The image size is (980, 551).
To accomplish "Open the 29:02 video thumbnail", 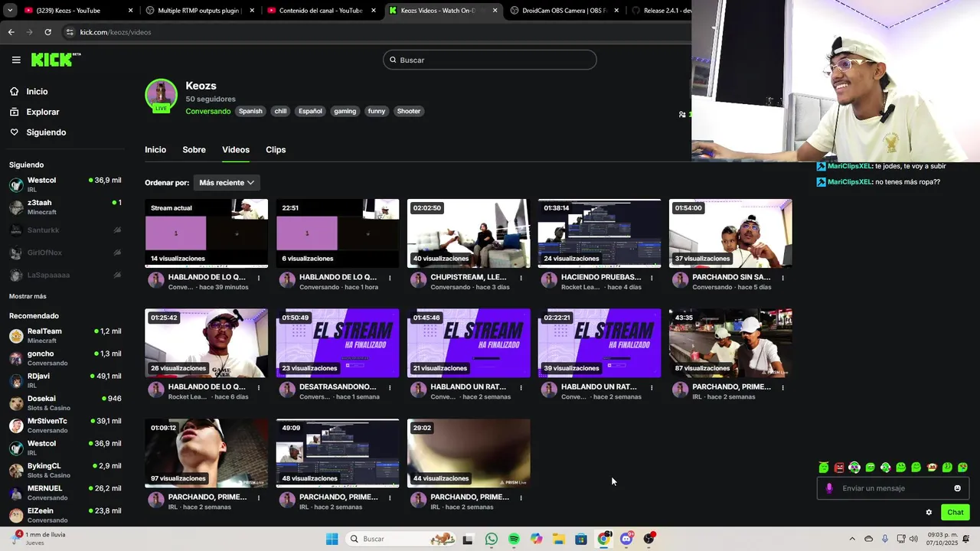I will point(469,453).
